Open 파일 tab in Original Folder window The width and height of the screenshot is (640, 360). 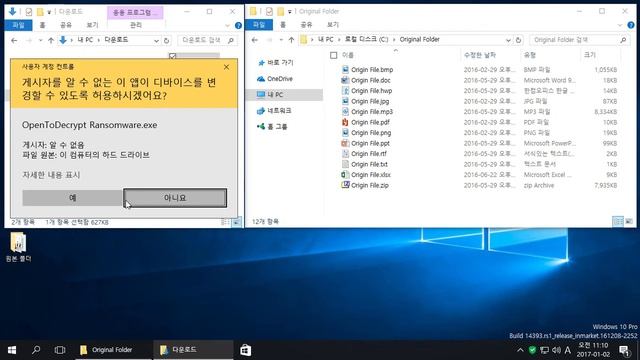click(x=259, y=25)
